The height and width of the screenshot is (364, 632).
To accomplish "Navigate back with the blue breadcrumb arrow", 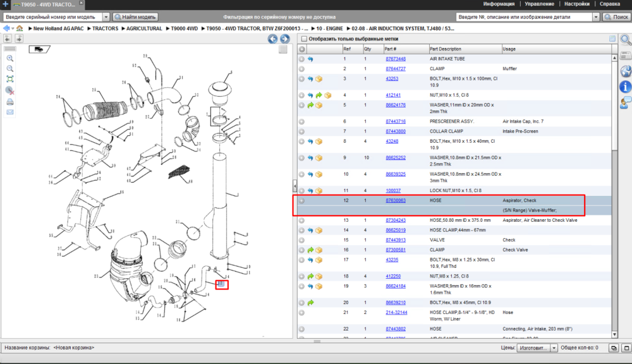I will [6, 28].
